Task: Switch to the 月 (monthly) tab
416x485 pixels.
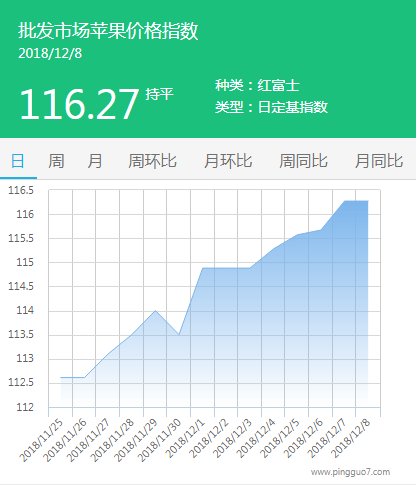Action: 95,161
